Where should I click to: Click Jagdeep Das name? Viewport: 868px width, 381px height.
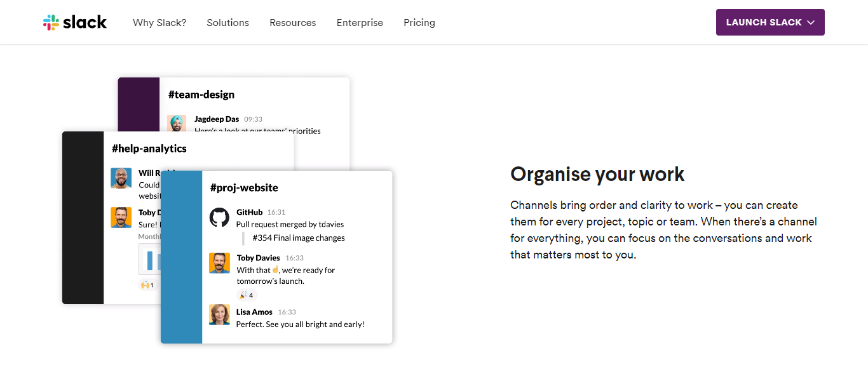click(x=217, y=119)
